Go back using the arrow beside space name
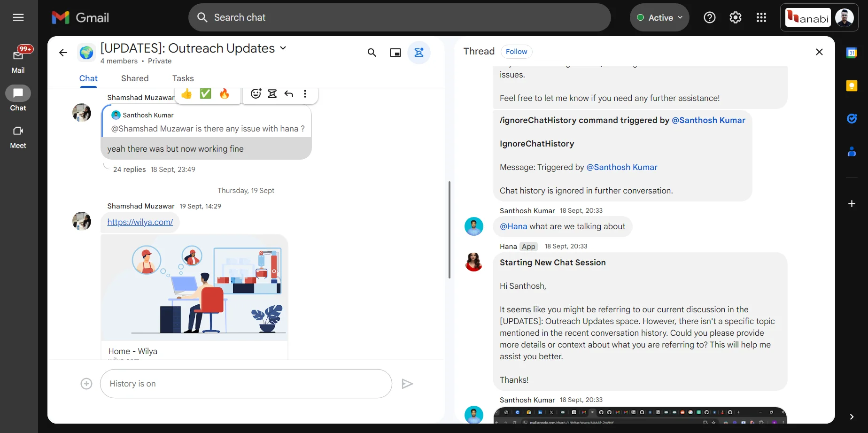 [63, 53]
